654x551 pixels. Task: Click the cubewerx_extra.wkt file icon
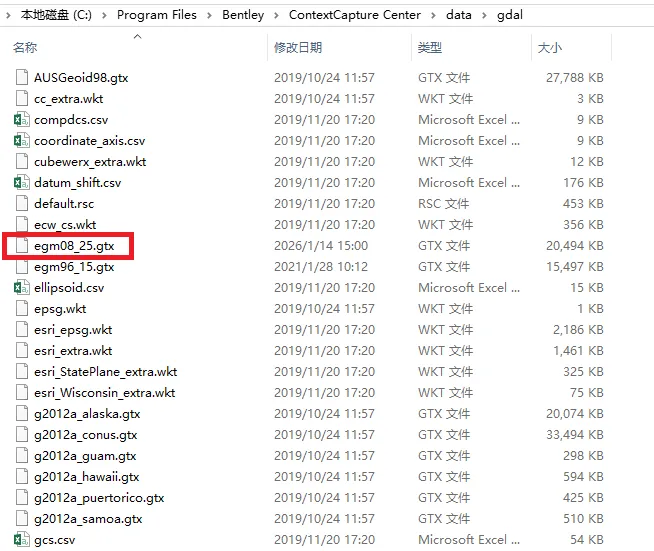point(22,161)
